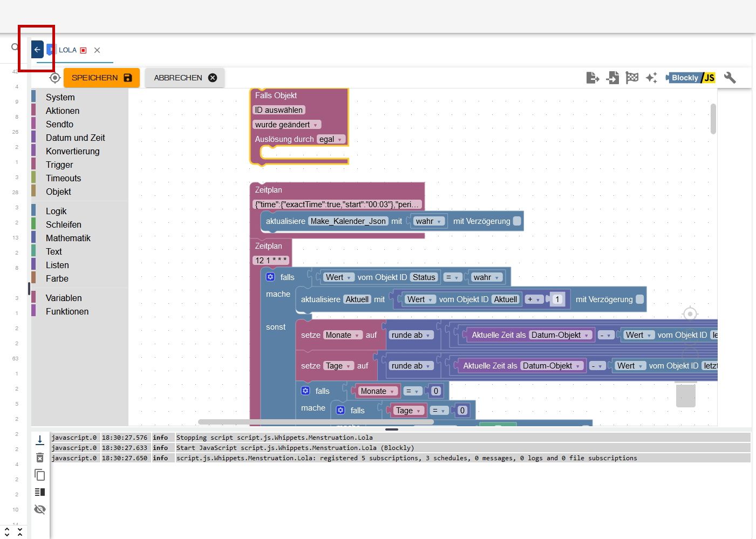
Task: Click gear icon on 'falls Monate' block
Action: (x=305, y=391)
